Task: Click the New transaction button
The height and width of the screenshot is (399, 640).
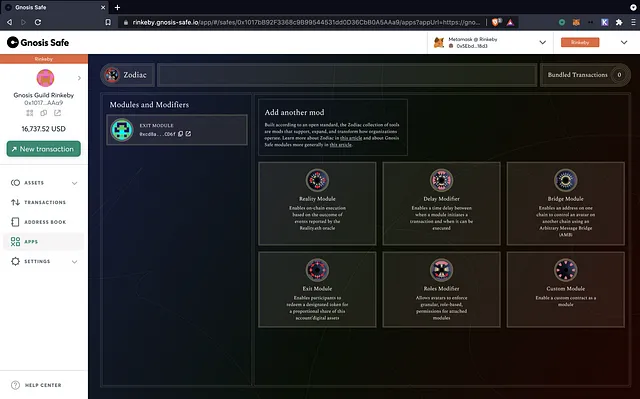Action: (x=44, y=149)
